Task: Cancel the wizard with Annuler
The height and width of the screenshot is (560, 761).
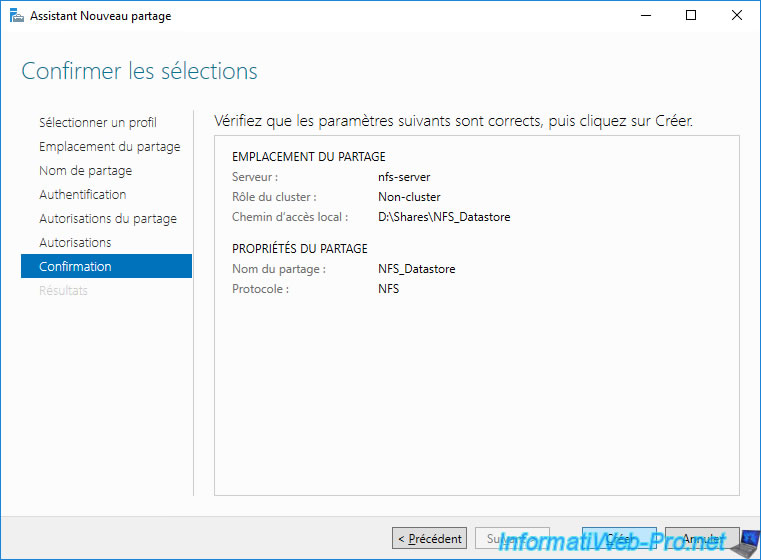Action: (702, 538)
